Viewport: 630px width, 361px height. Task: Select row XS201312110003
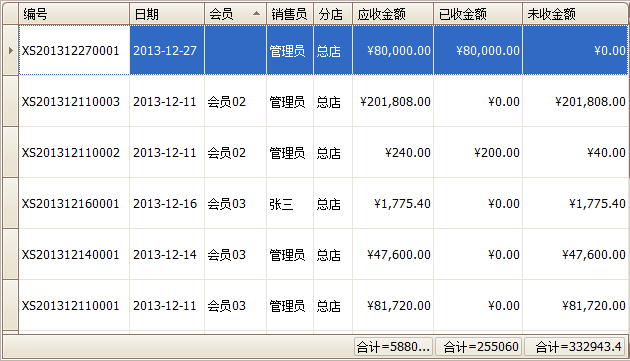click(x=323, y=101)
